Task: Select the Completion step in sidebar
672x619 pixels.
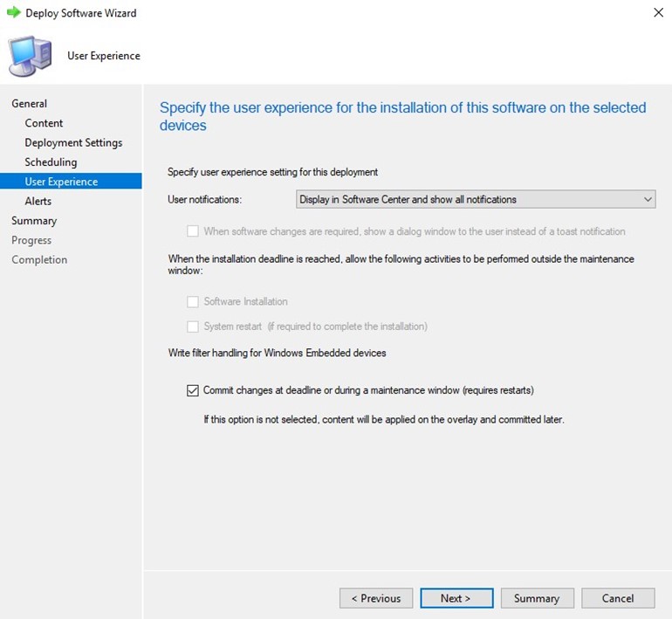Action: tap(39, 260)
